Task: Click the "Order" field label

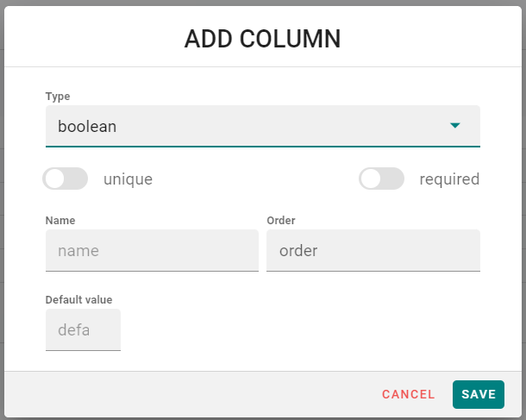Action: 281,221
